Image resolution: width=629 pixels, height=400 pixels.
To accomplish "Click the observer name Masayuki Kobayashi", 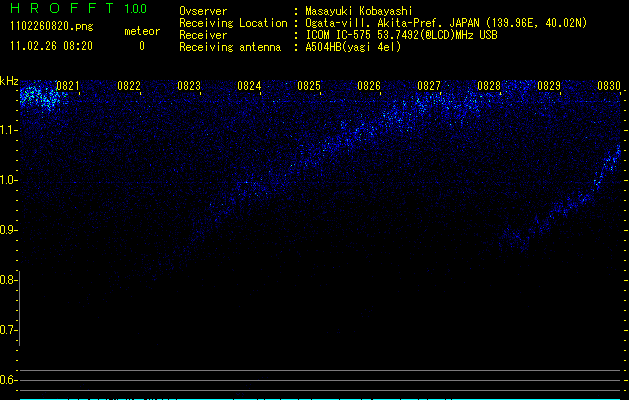I will 359,11.
